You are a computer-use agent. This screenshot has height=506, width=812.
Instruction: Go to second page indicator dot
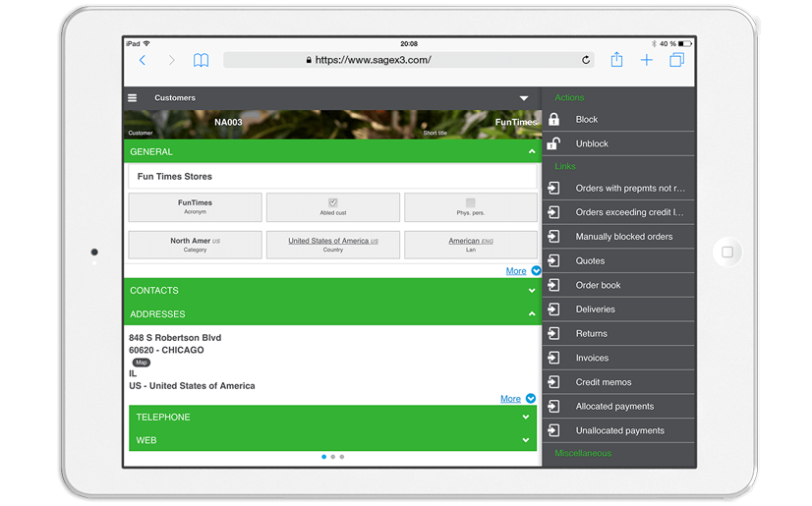tap(333, 457)
